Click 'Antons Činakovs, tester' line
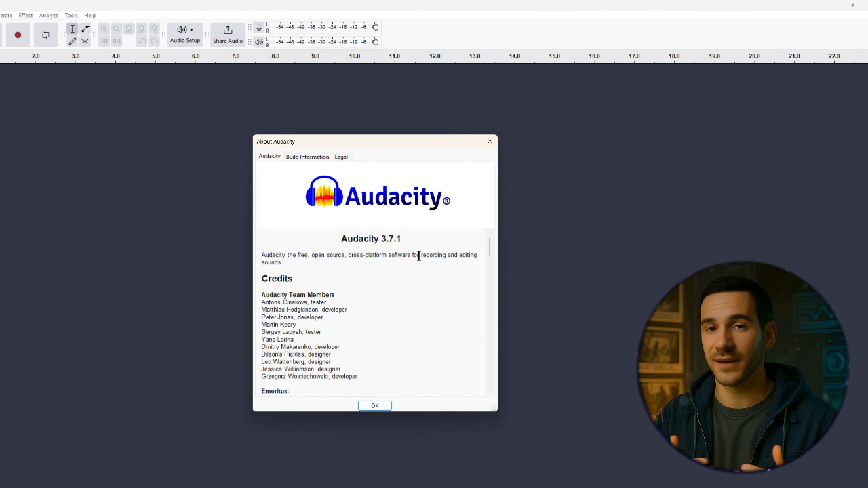868x488 pixels. (294, 302)
